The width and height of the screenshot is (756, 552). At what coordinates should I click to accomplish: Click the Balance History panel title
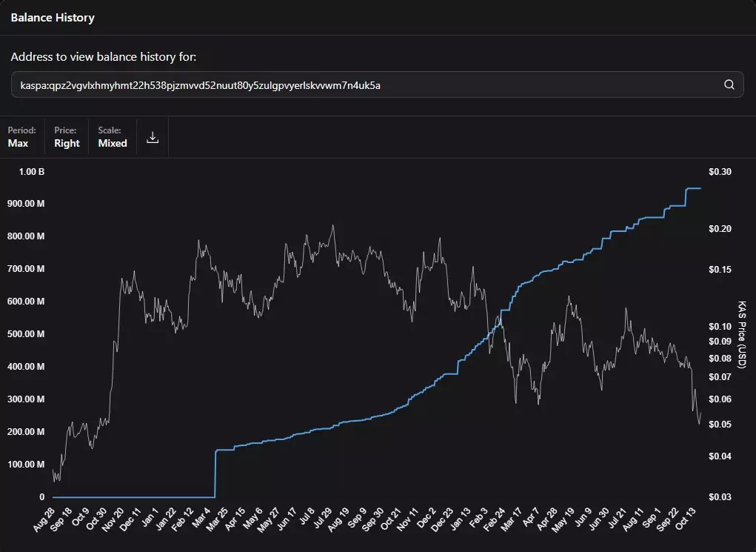(53, 17)
